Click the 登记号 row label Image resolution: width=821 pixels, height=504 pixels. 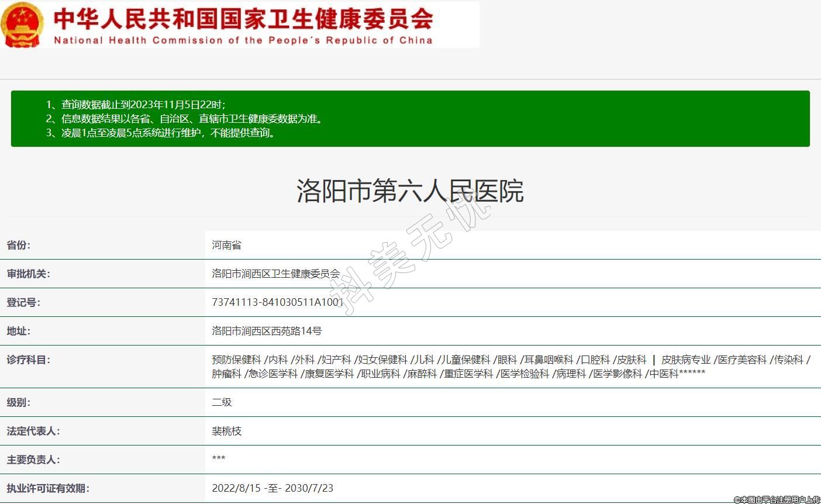(x=23, y=302)
